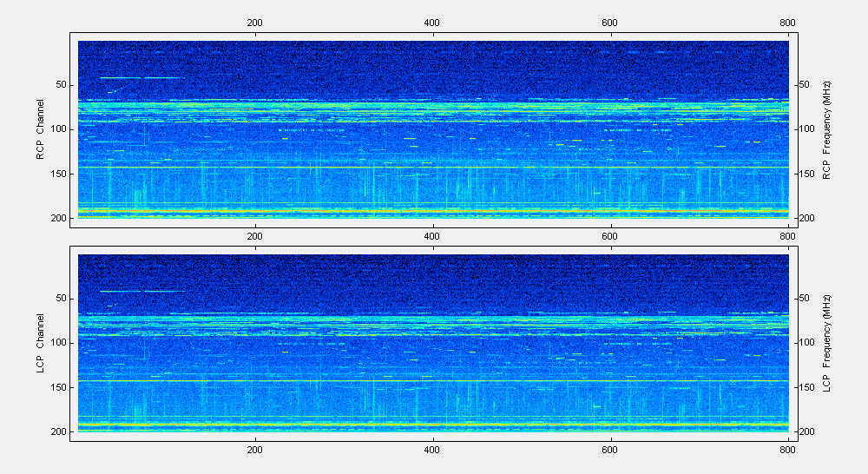Viewport: 868px width, 474px height.
Task: Click tick 50 on LCP Channel axis
Action: [61, 298]
